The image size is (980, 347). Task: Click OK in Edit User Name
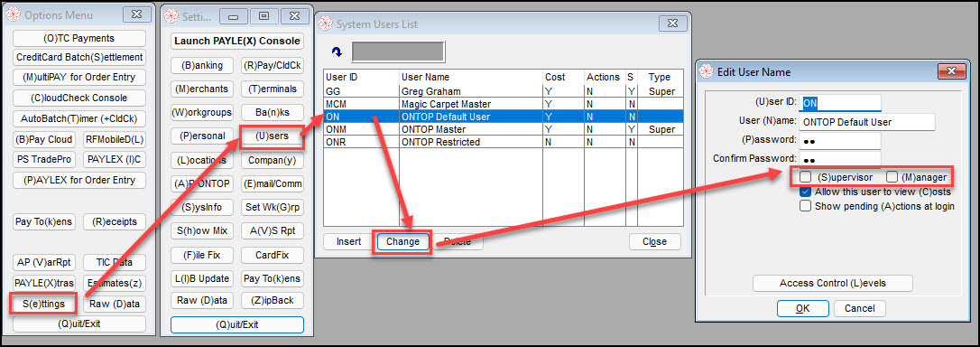point(803,308)
